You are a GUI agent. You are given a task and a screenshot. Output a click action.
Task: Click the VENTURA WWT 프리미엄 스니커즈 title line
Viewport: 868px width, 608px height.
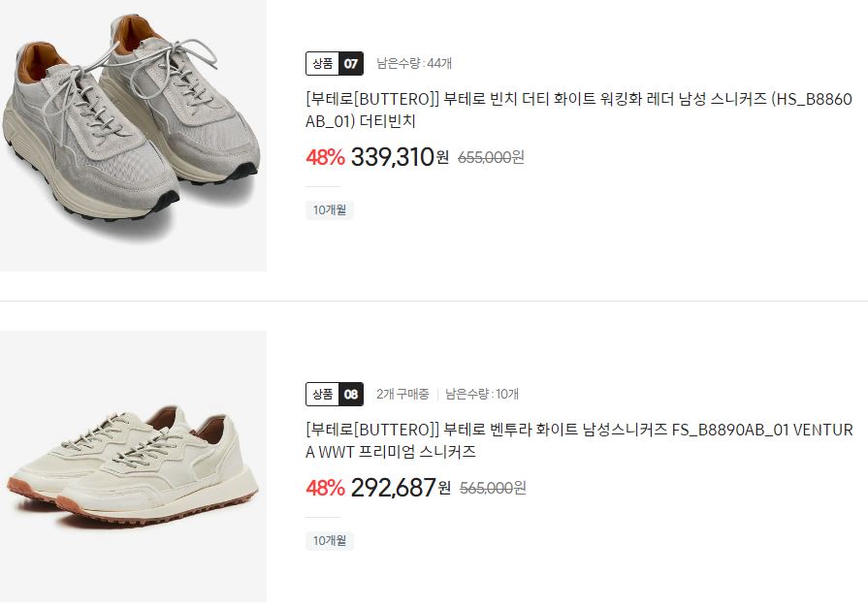[391, 452]
